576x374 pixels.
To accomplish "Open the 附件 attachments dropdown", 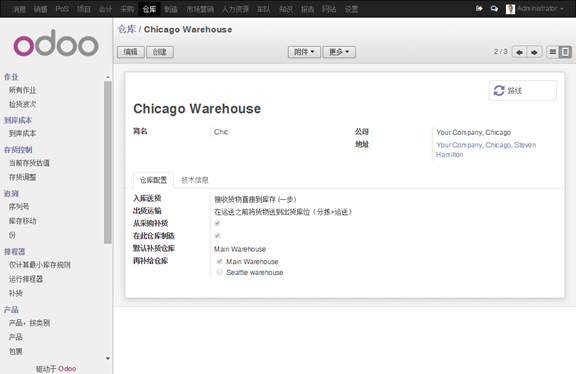I will pos(304,52).
